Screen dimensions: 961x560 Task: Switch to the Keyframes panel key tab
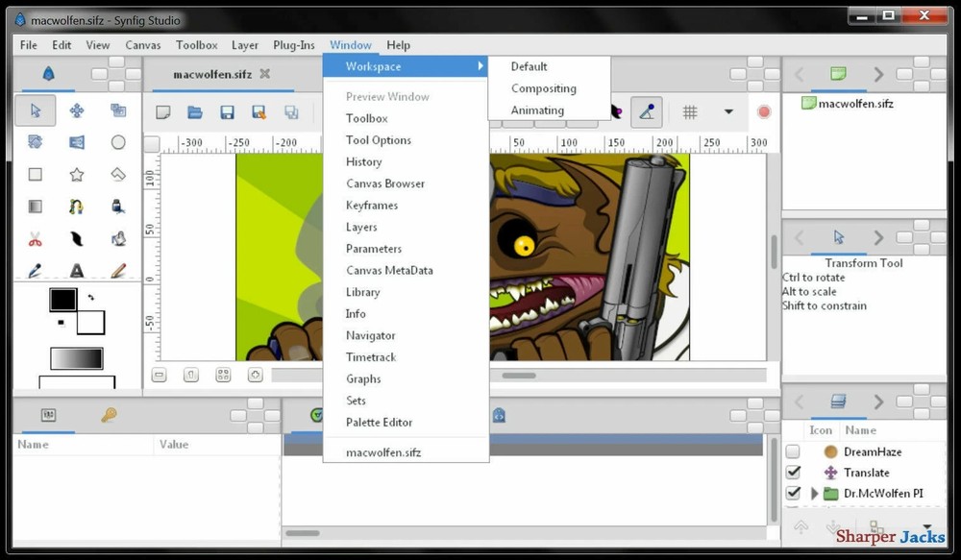(109, 415)
